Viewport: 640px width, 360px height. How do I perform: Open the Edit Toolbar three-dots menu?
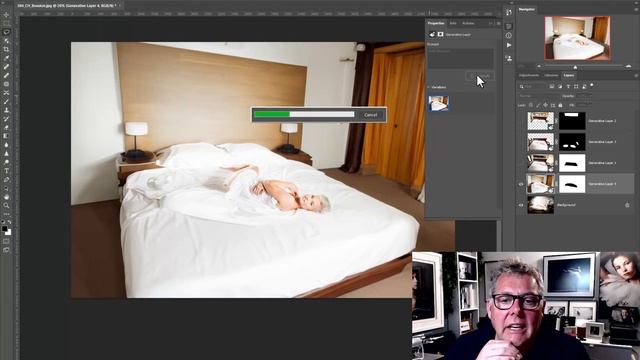tap(6, 214)
